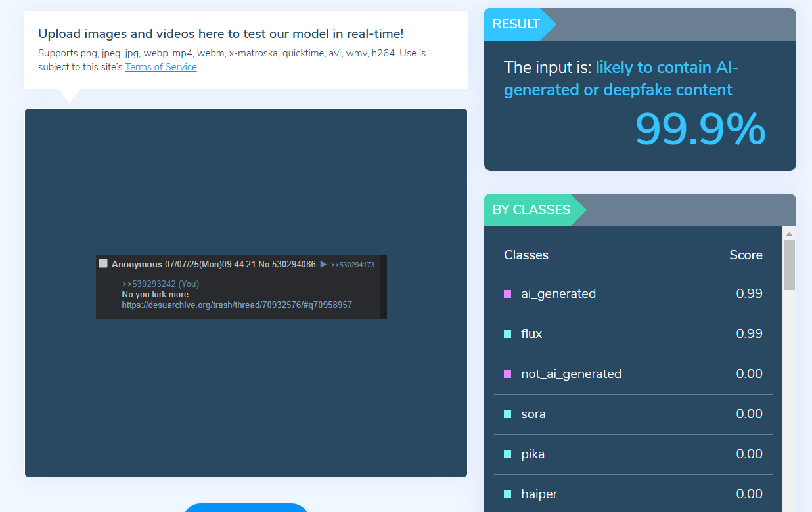Click the 0.00 score for pika

[x=749, y=454]
